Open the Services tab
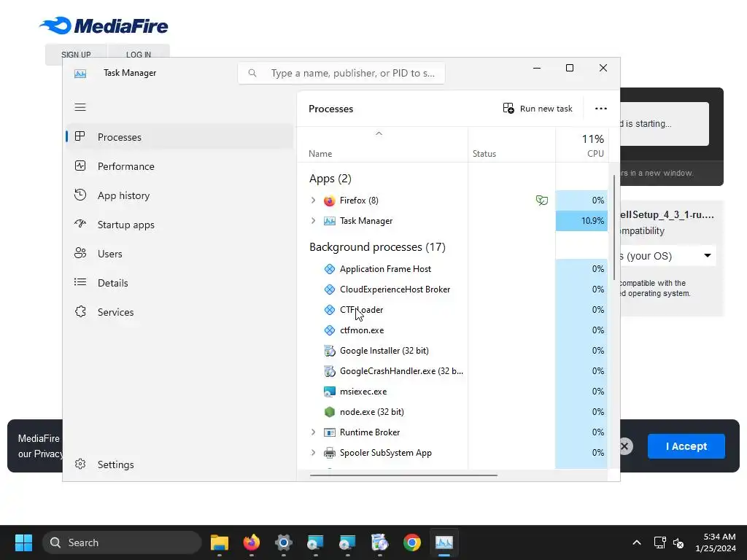Screen dimensions: 747x560 pyautogui.click(x=179, y=312)
